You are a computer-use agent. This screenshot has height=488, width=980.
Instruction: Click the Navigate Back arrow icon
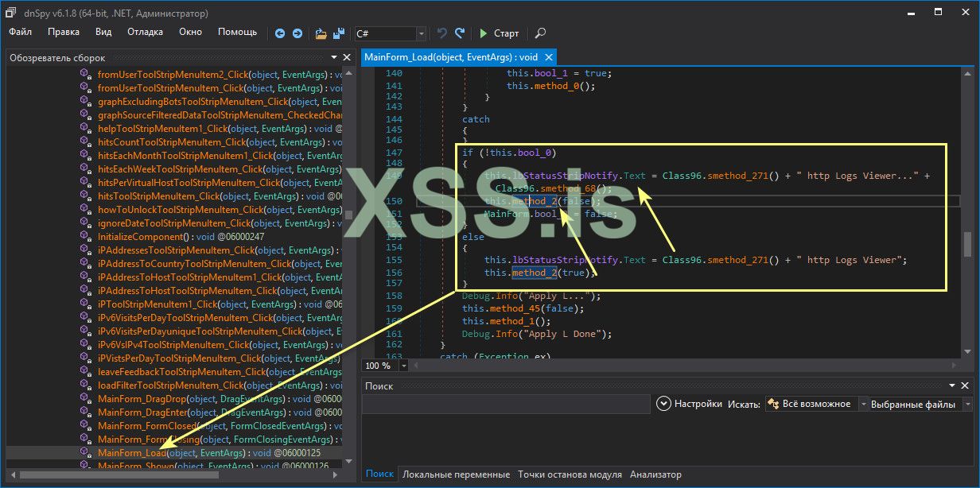(279, 33)
